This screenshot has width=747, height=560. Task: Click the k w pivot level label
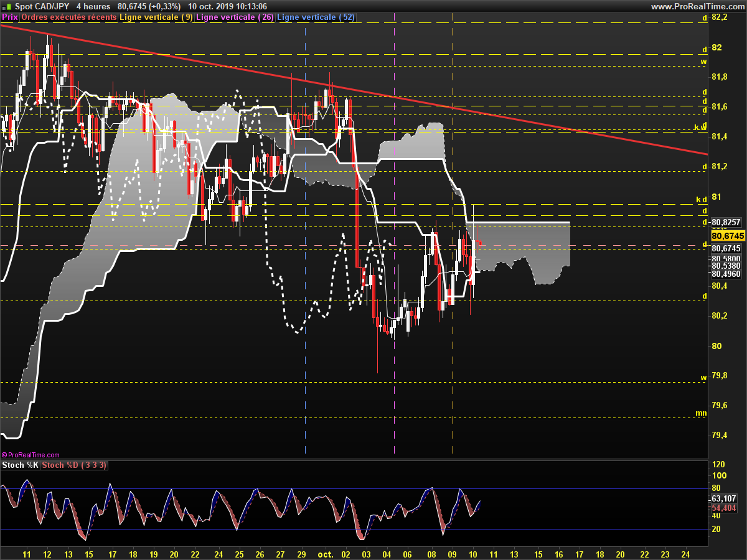[701, 128]
